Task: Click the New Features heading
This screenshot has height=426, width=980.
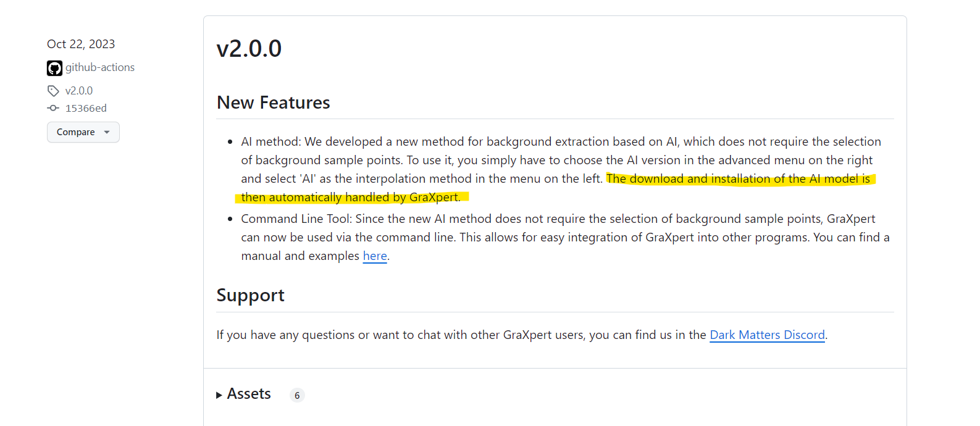Action: [x=273, y=102]
